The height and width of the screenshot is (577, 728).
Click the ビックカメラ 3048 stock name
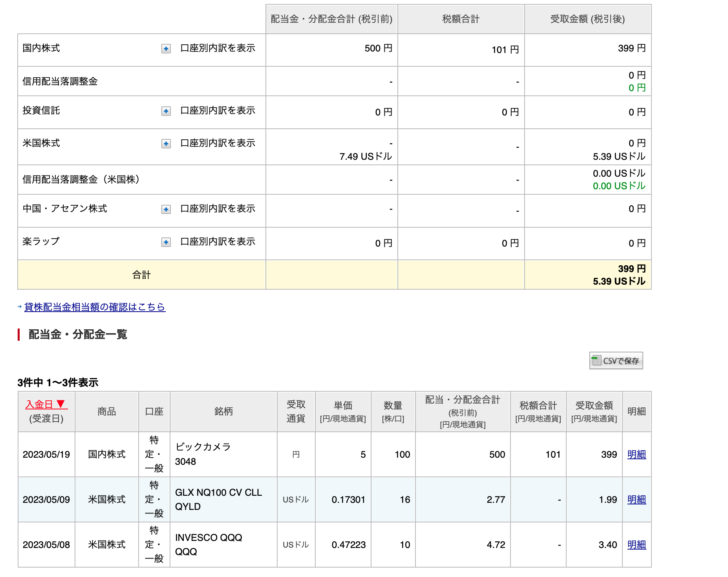click(203, 454)
